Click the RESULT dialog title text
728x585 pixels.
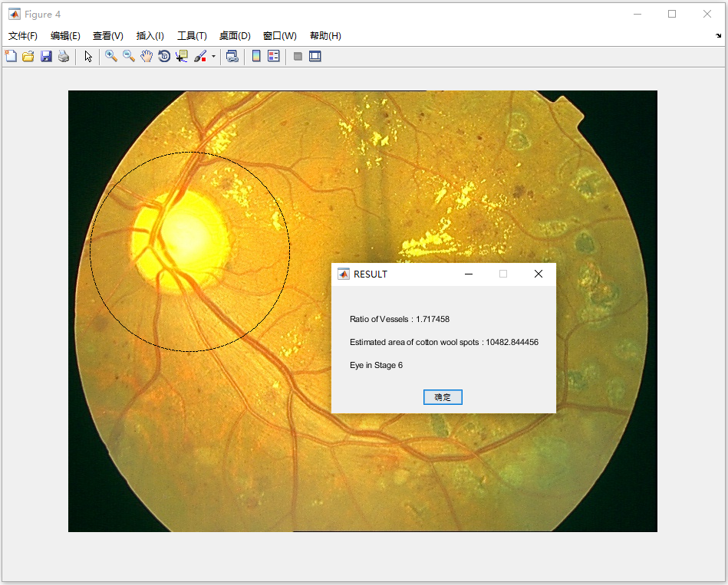pos(371,274)
